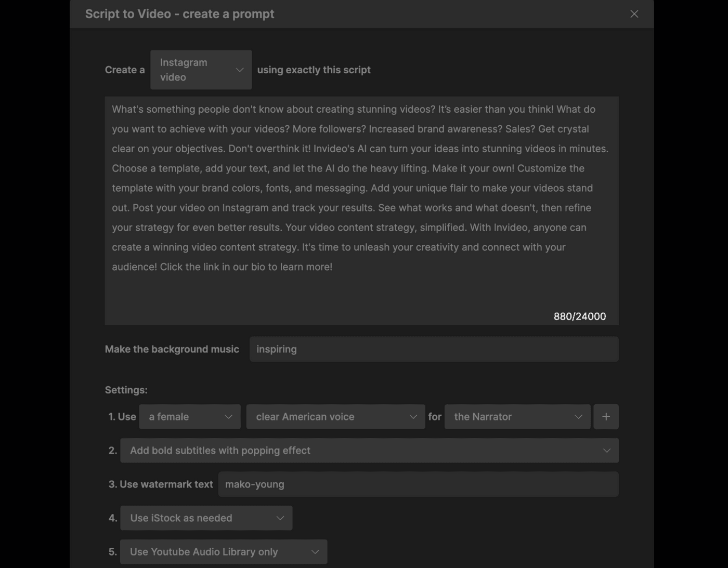Click the chevron next to Instagram video
Viewport: 728px width, 568px height.
[x=240, y=69]
